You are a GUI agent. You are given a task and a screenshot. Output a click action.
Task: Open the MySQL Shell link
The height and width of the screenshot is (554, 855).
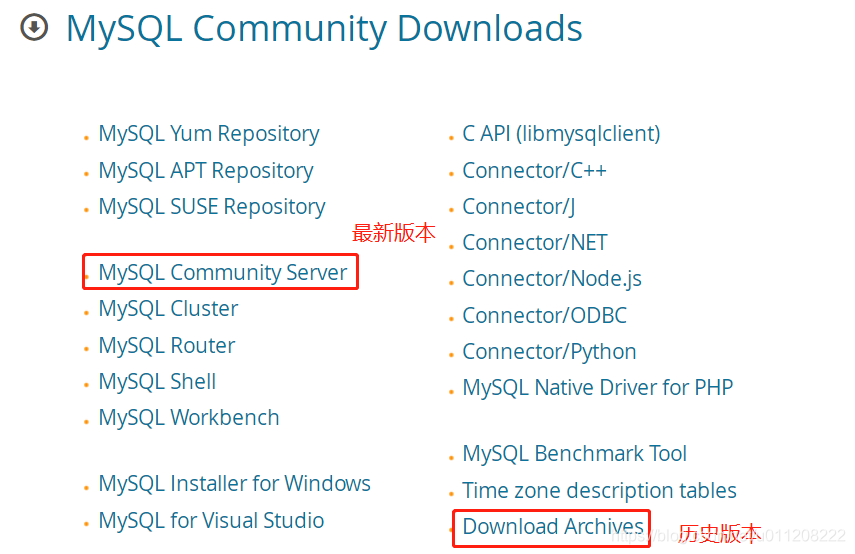tap(158, 381)
